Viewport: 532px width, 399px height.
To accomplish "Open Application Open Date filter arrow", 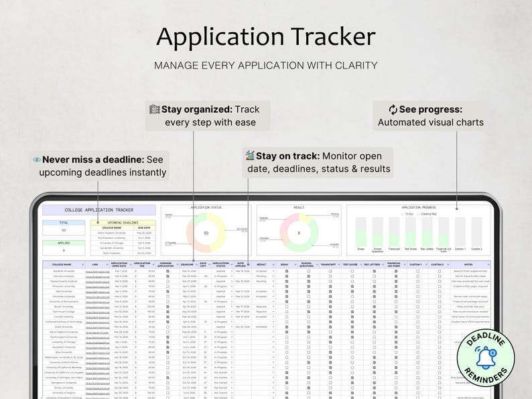I will click(x=131, y=264).
